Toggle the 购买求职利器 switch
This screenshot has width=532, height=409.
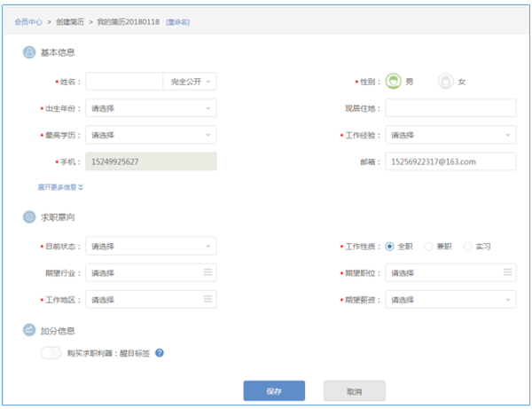pyautogui.click(x=51, y=353)
